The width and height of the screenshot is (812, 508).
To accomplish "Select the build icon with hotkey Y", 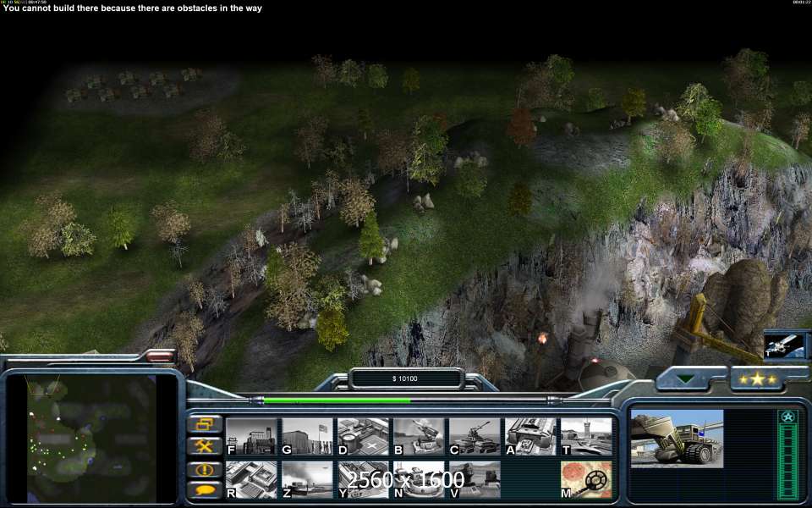I will click(x=363, y=480).
